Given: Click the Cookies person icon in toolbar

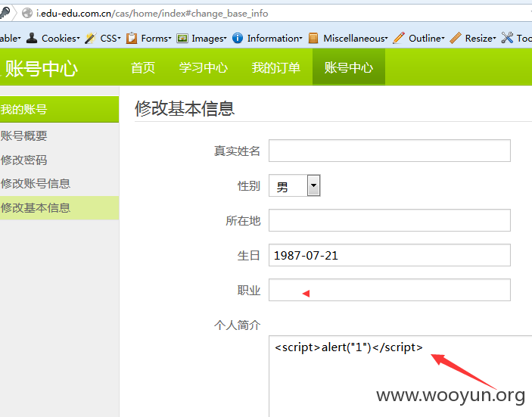Looking at the screenshot, I should tap(32, 38).
